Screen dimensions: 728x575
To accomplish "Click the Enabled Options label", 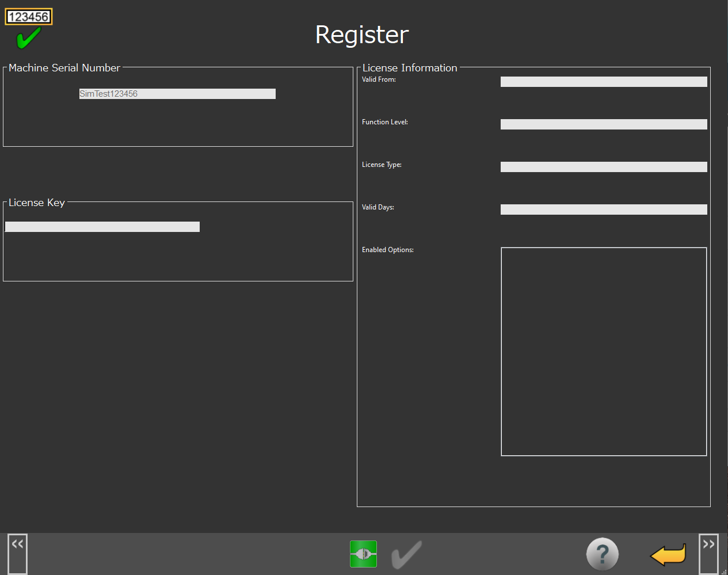I will tap(387, 250).
